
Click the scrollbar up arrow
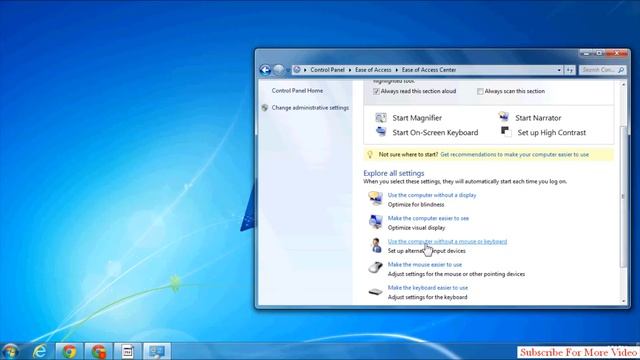623,84
